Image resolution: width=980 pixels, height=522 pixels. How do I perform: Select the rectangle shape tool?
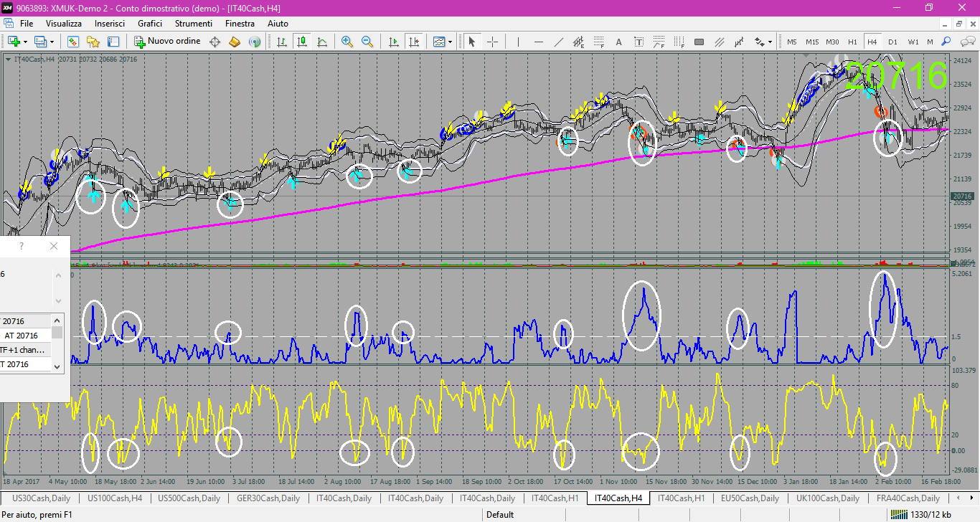(699, 42)
